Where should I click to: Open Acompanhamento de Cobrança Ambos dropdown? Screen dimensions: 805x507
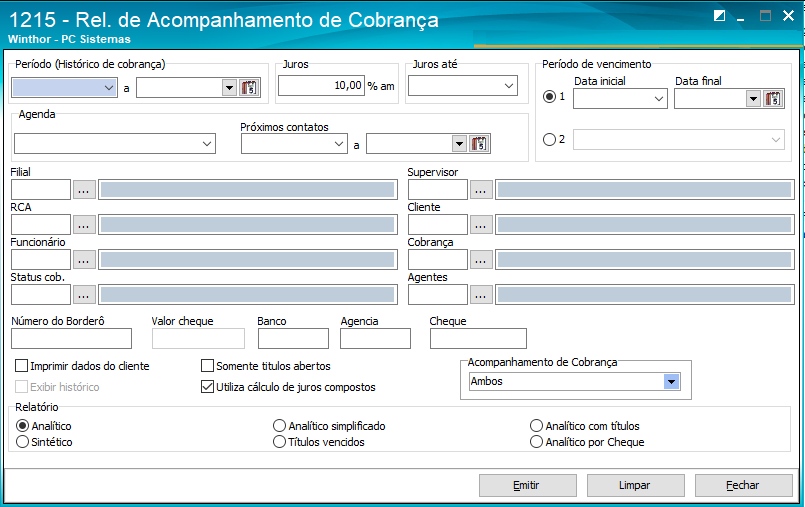pos(672,381)
